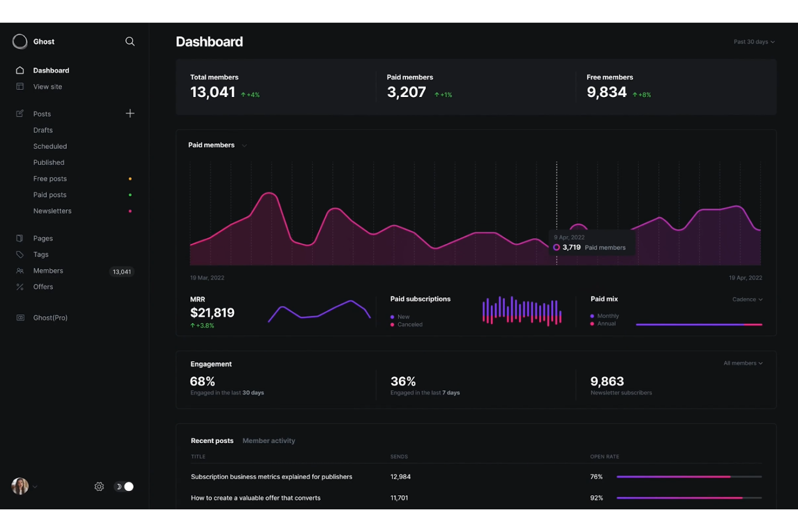This screenshot has width=798, height=532.
Task: Open post 'How to create a valuable offer that converts'
Action: coord(256,498)
